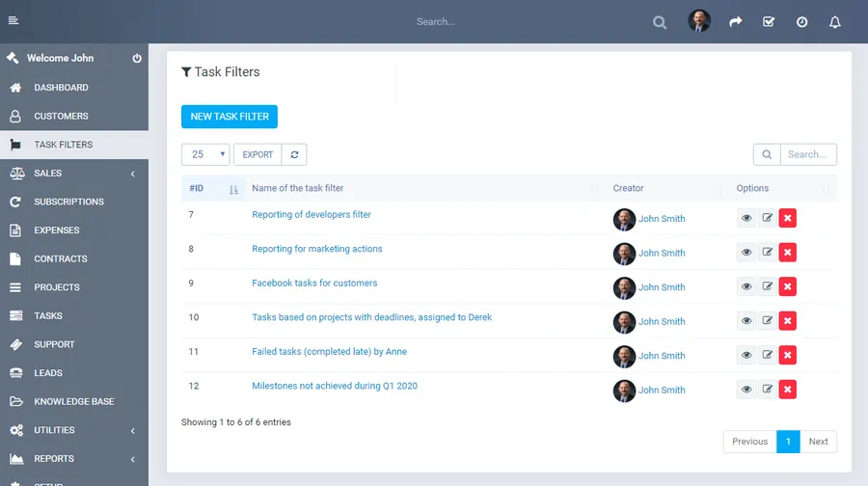Click the table search magnifier icon
Viewport: 868px width, 486px height.
pos(767,154)
